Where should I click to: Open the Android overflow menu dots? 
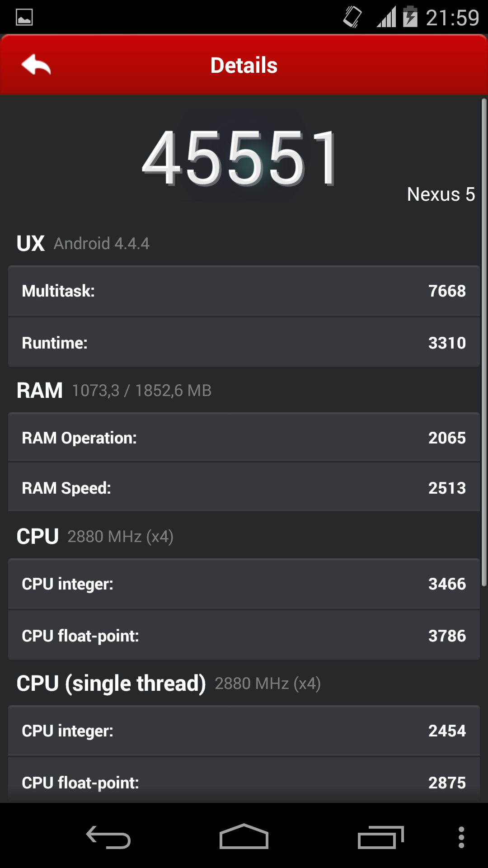pyautogui.click(x=461, y=837)
